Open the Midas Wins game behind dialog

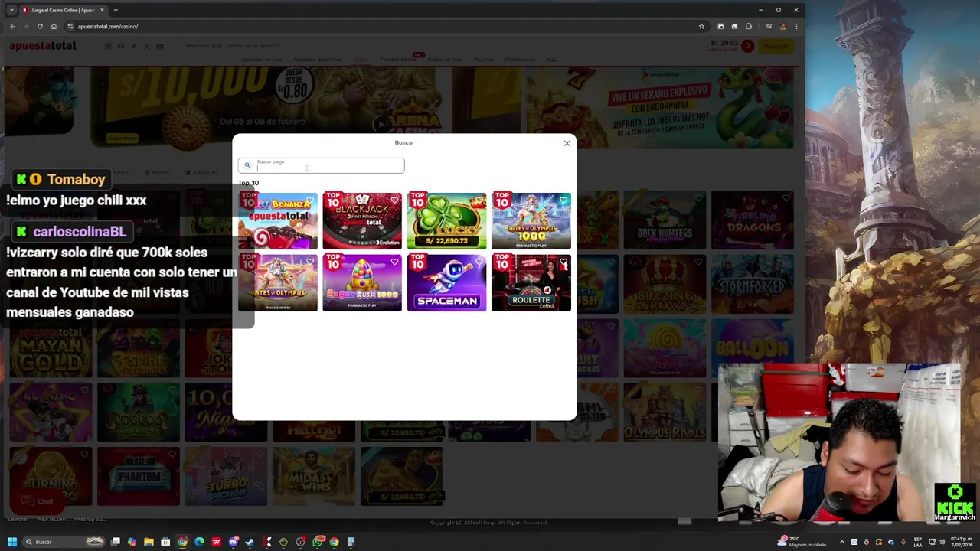[x=313, y=478]
